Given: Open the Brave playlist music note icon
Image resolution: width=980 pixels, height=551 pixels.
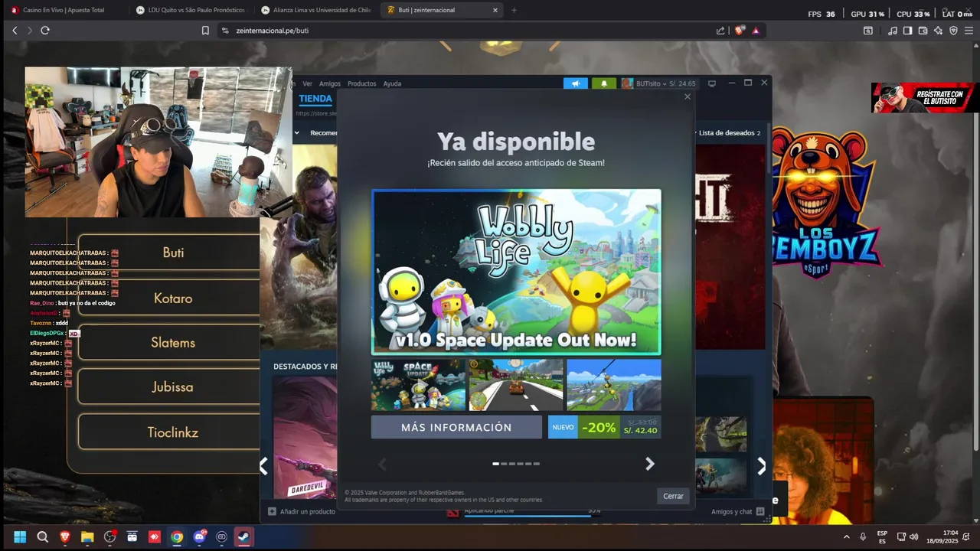Looking at the screenshot, I should click(x=893, y=31).
